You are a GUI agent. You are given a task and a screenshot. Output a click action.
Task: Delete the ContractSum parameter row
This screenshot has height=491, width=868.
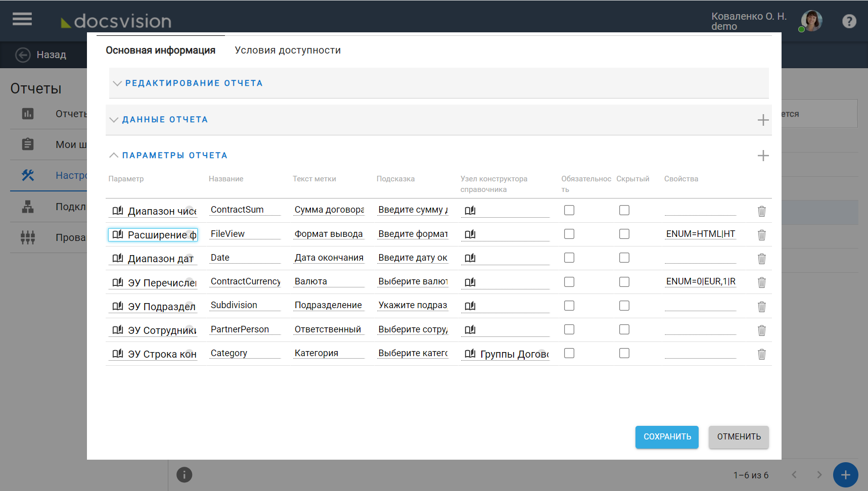[761, 211]
